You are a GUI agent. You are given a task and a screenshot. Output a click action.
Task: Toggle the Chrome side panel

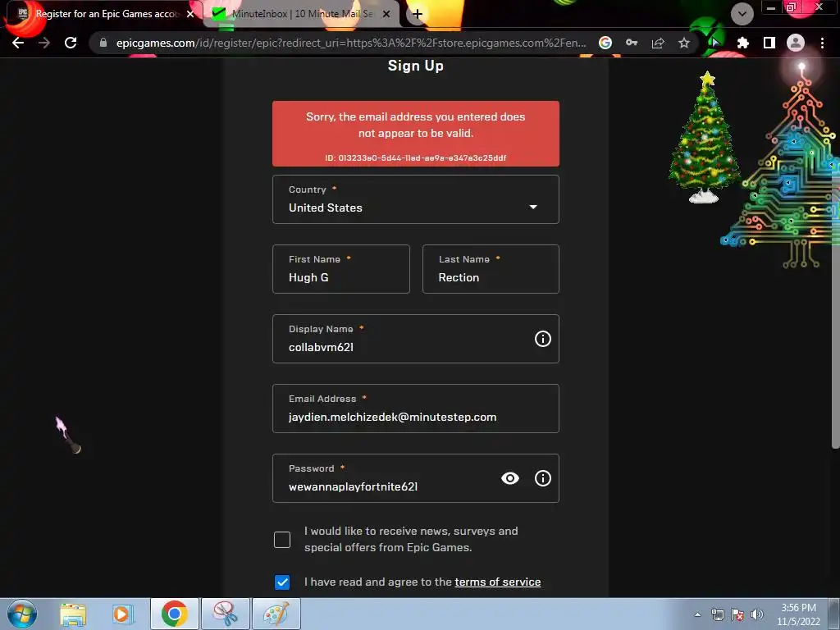click(x=769, y=43)
